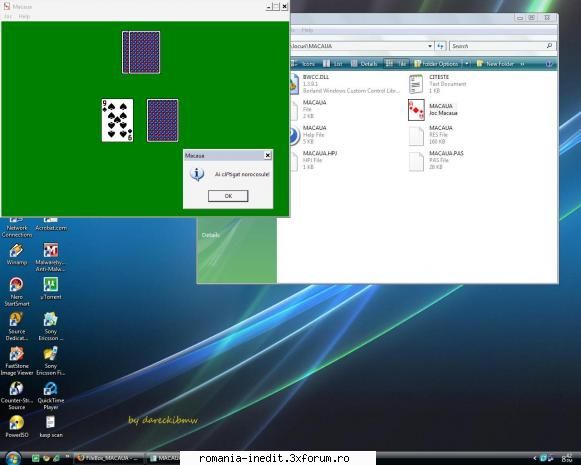Click the Explorer help icon

549,64
